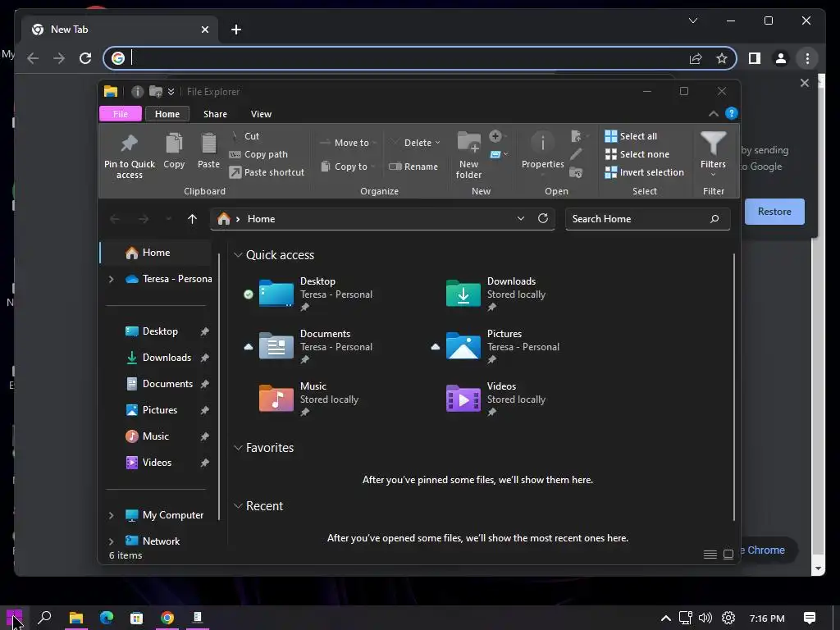This screenshot has width=840, height=630.
Task: Expand the address bar history dropdown
Action: [521, 218]
